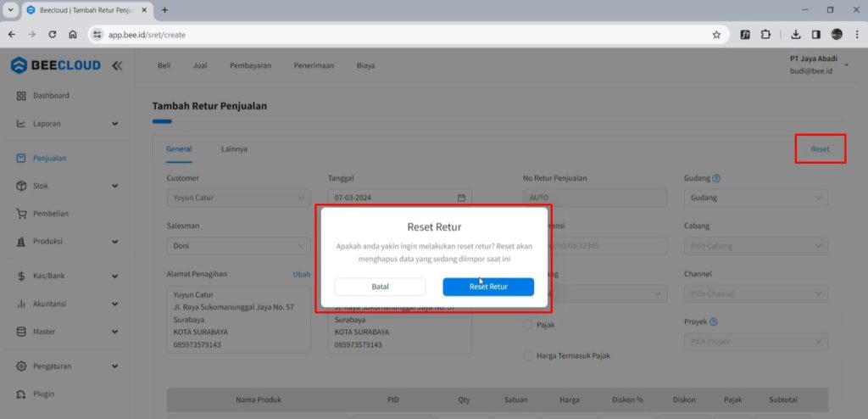Expand the Kas/Bank sidebar menu
868x419 pixels.
[114, 276]
